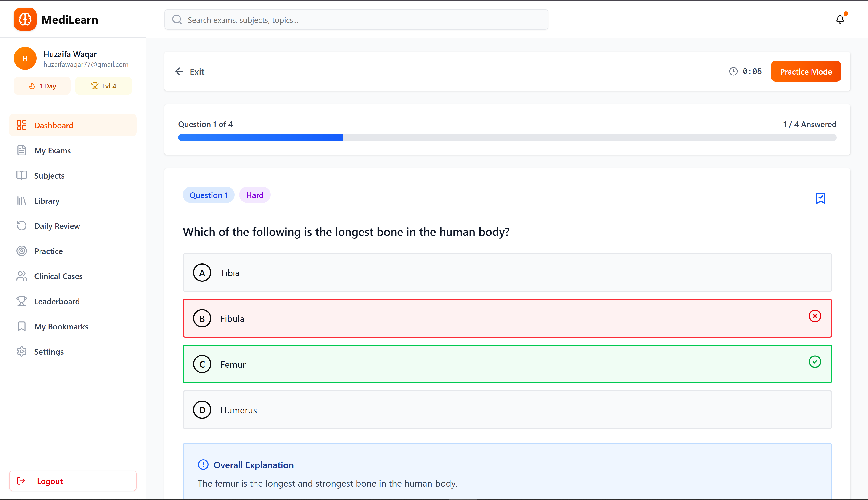Click the trophy Lvl 4 badge
Viewport: 868px width, 500px height.
tap(103, 86)
